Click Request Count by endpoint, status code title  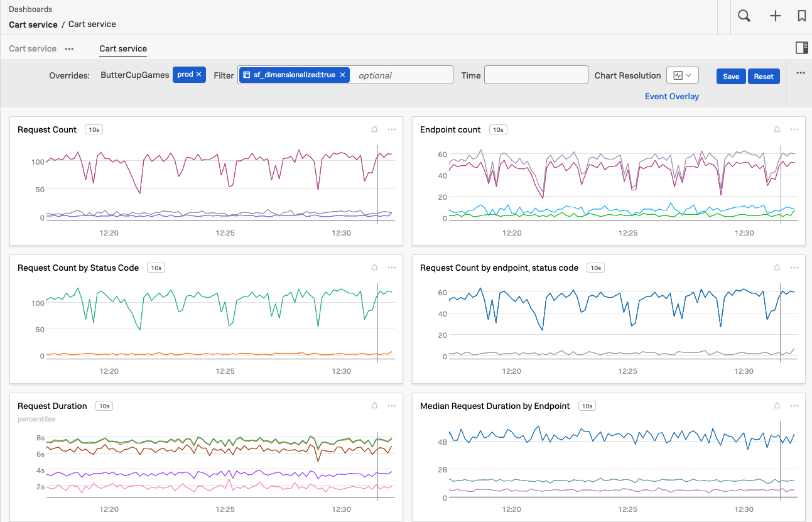click(499, 268)
